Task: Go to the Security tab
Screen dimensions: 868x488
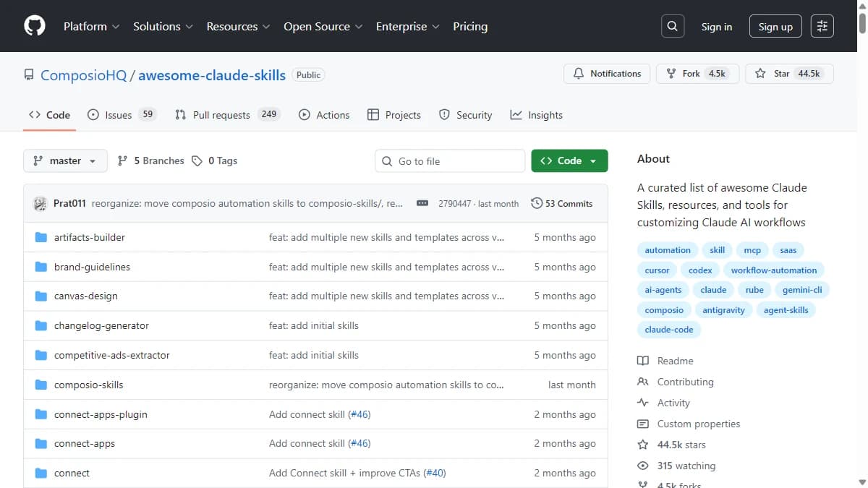Action: pyautogui.click(x=466, y=115)
